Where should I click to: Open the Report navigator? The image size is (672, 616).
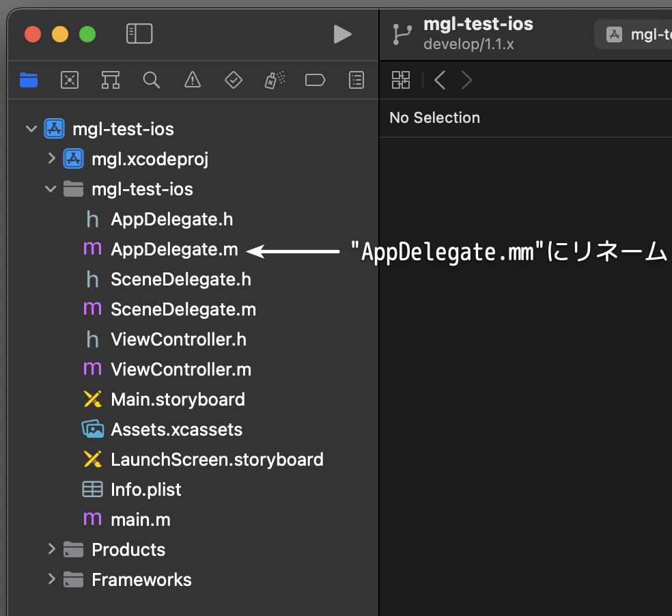[356, 80]
